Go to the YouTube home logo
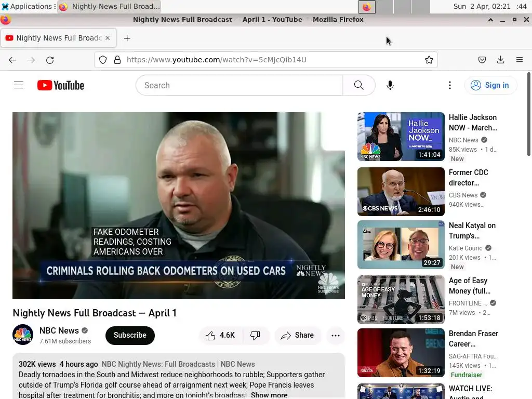The width and height of the screenshot is (532, 399). (61, 85)
